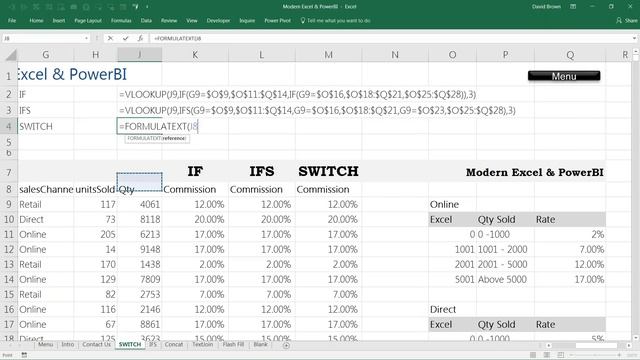Confirm the formula with the checkmark icon
Screen dimensions: 640x360
[x=125, y=38]
